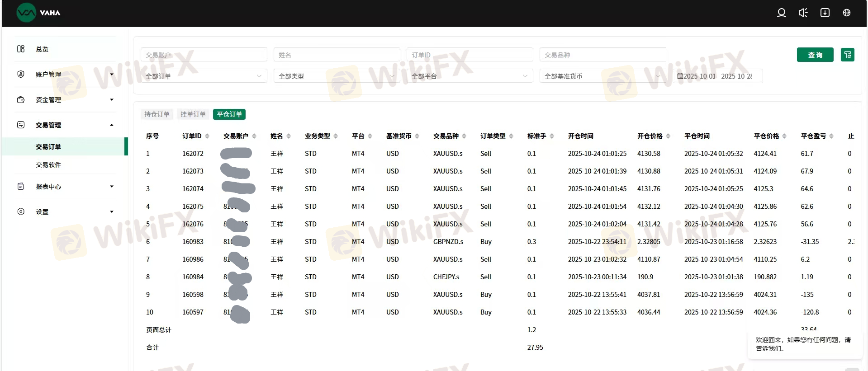Sort the table by 交易品种
The width and height of the screenshot is (868, 371).
coord(464,136)
